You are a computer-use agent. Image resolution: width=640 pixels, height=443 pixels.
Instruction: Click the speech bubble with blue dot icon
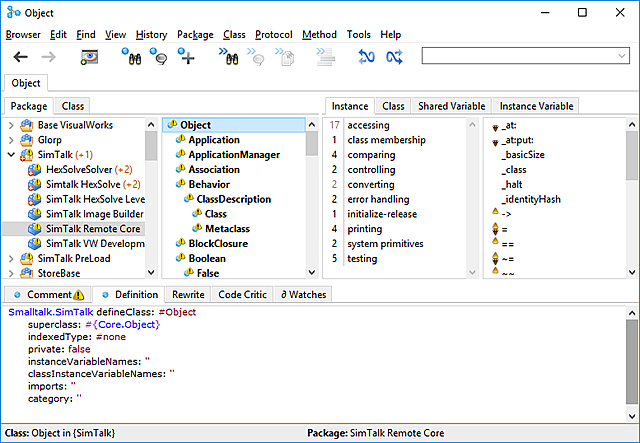pyautogui.click(x=158, y=57)
